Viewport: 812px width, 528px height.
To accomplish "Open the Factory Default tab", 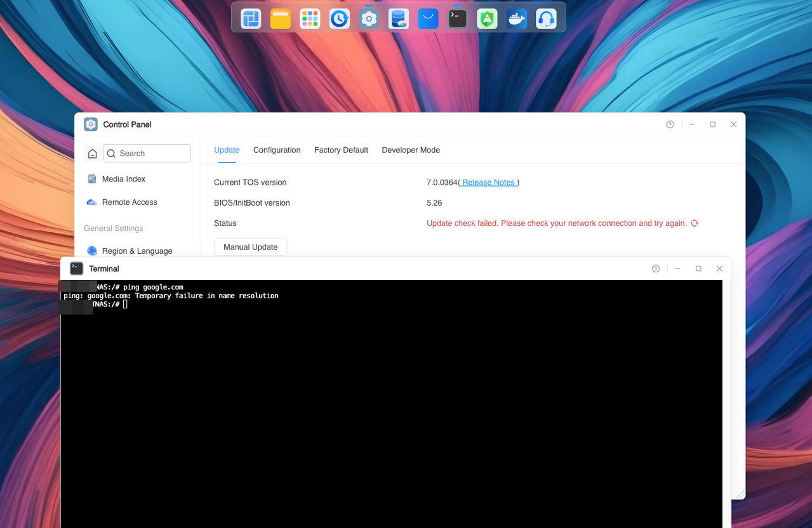I will pyautogui.click(x=341, y=150).
